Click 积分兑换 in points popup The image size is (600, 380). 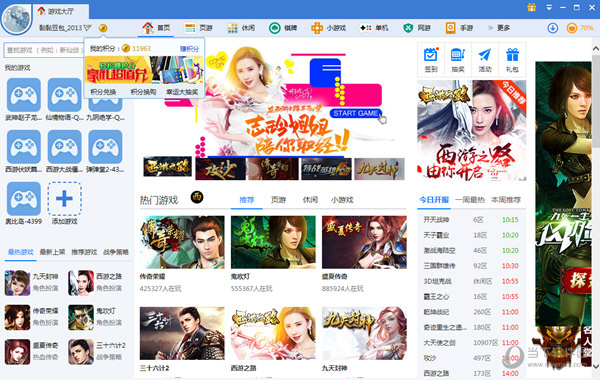103,92
